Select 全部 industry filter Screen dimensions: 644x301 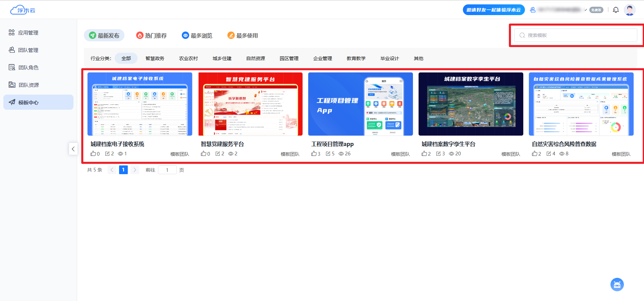126,58
